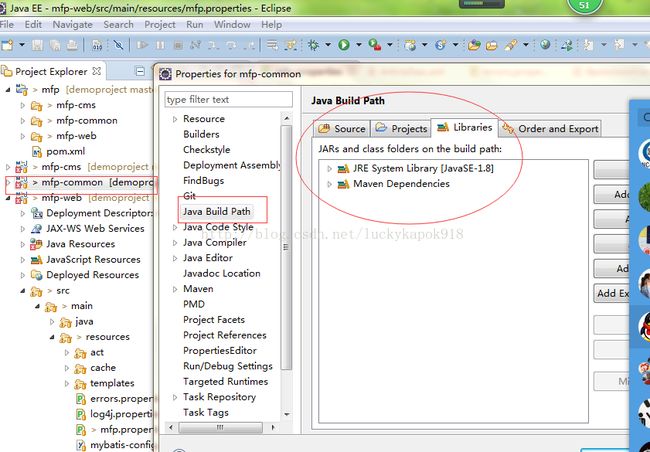Image resolution: width=650 pixels, height=452 pixels.
Task: Switch to Order and Export tab
Action: click(x=550, y=129)
